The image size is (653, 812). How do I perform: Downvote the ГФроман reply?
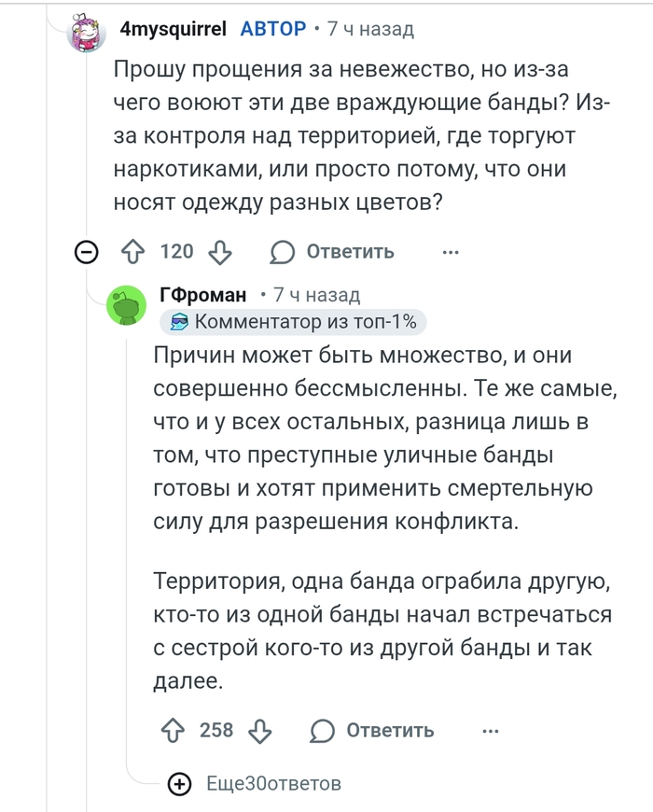click(260, 730)
